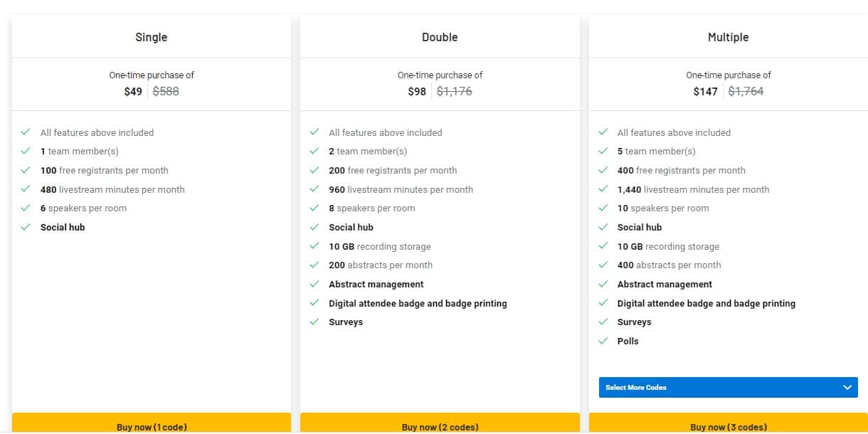The width and height of the screenshot is (868, 434).
Task: Click Buy now (3 codes) button
Action: tap(728, 427)
